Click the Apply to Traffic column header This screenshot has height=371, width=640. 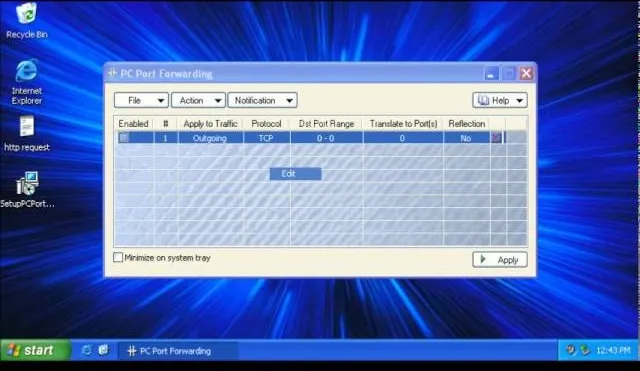pyautogui.click(x=211, y=124)
